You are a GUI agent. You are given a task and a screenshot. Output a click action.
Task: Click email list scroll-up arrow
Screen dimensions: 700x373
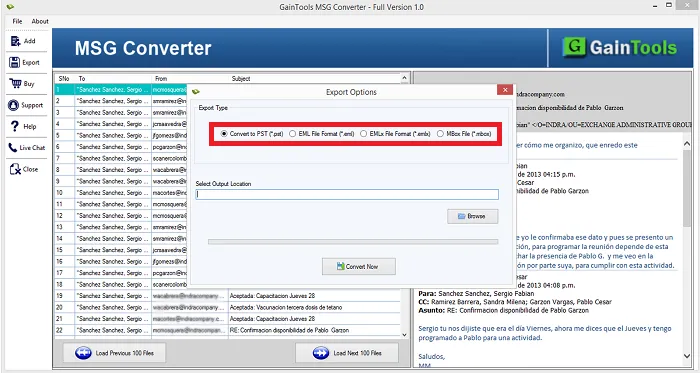[x=404, y=78]
